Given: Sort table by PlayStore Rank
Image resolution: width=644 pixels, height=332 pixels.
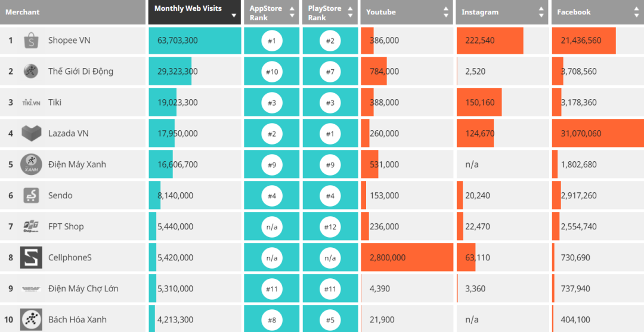Looking at the screenshot, I should click(330, 12).
